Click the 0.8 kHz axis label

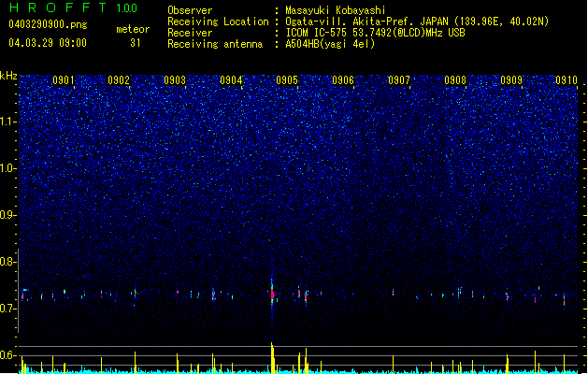tap(8, 262)
